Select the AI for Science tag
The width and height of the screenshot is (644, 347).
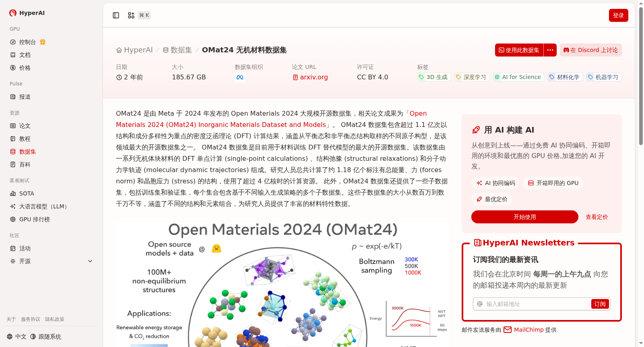[518, 77]
